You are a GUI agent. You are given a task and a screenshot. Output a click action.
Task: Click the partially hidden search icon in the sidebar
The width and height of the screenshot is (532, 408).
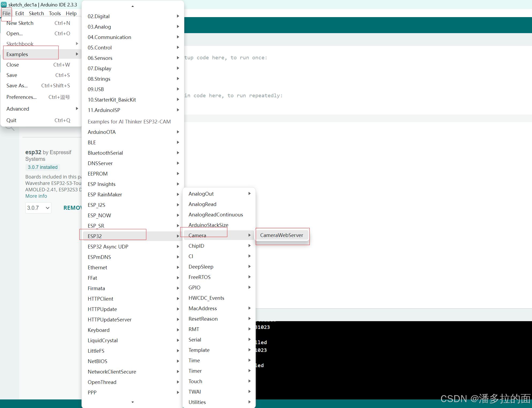[x=10, y=128]
